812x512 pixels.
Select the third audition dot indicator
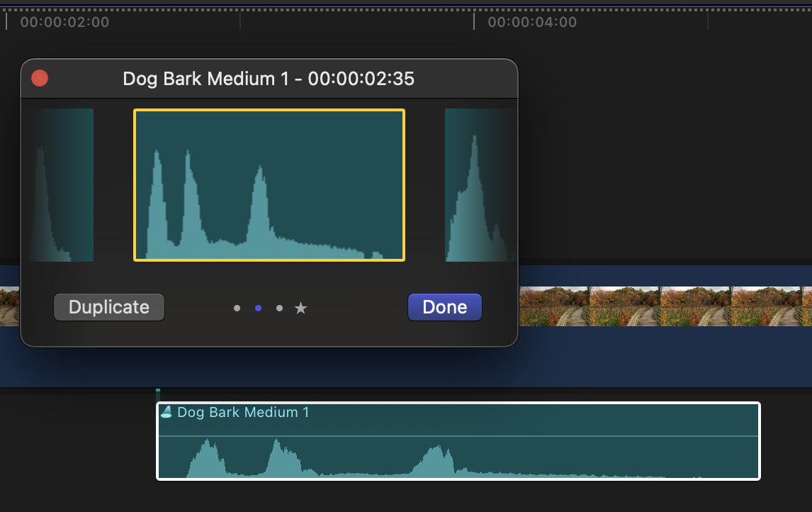coord(279,308)
